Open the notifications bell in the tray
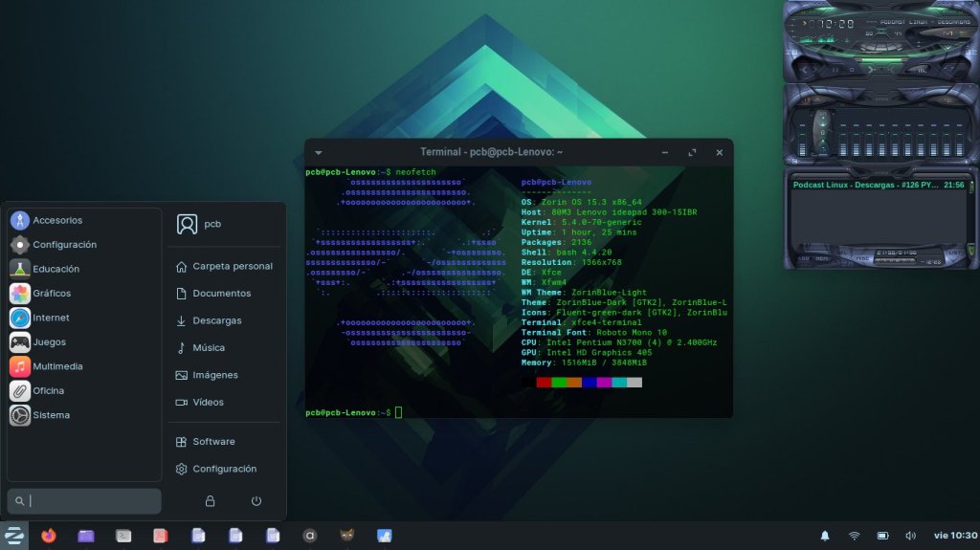The image size is (980, 550). (x=825, y=536)
